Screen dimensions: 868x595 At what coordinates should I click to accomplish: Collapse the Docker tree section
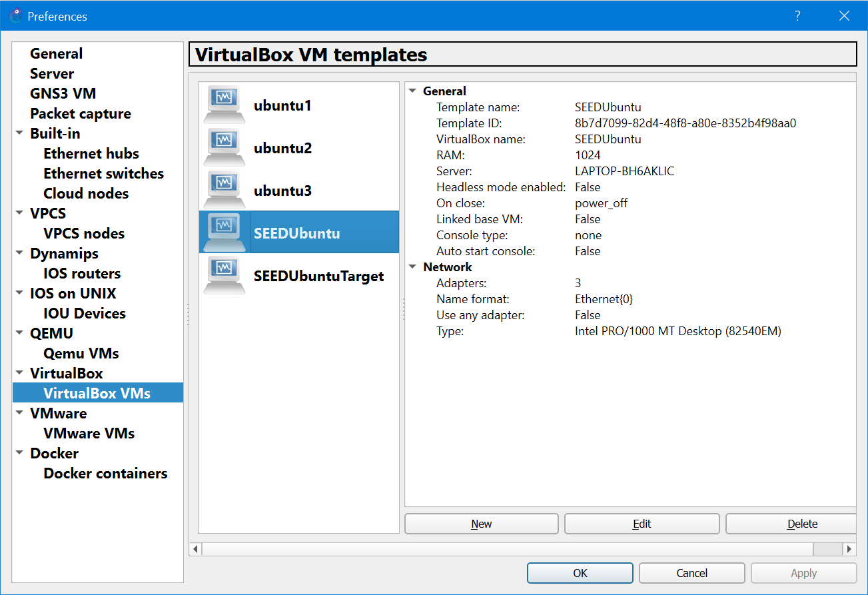[19, 452]
